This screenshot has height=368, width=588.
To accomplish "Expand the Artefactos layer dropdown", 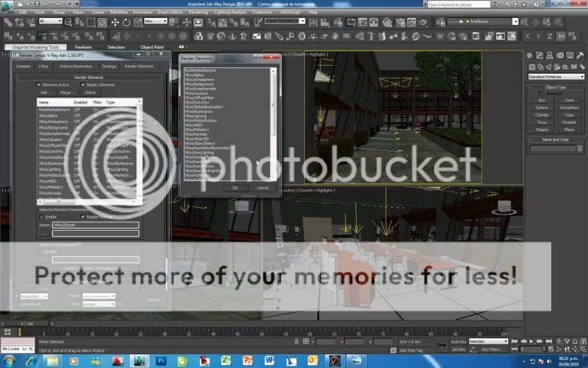I will 515,22.
